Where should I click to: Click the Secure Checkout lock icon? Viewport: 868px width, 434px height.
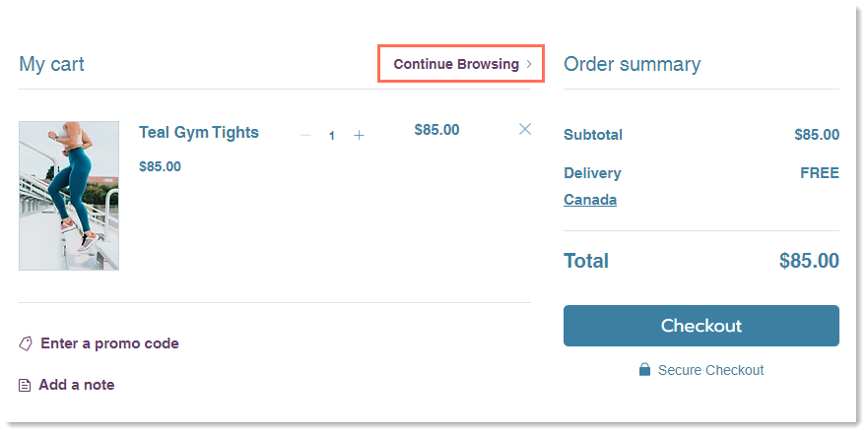(x=644, y=370)
